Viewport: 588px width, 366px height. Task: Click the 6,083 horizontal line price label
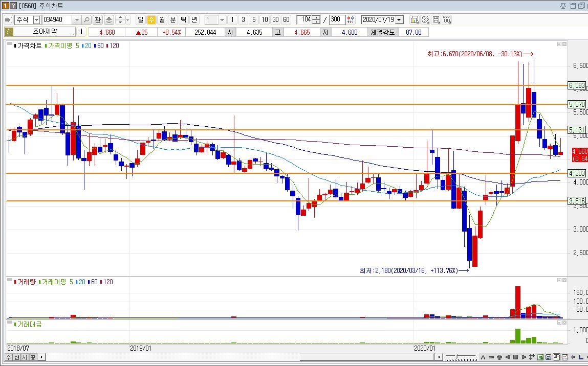(577, 85)
